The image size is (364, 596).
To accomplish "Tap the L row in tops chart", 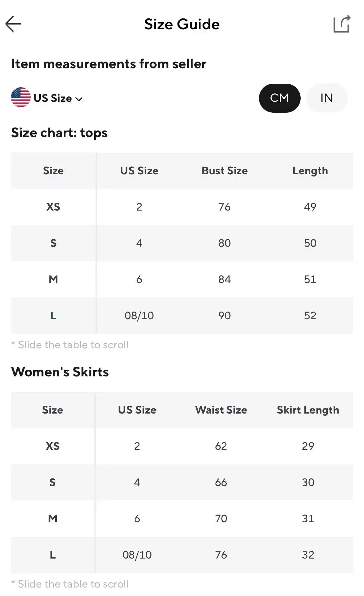I will click(53, 316).
